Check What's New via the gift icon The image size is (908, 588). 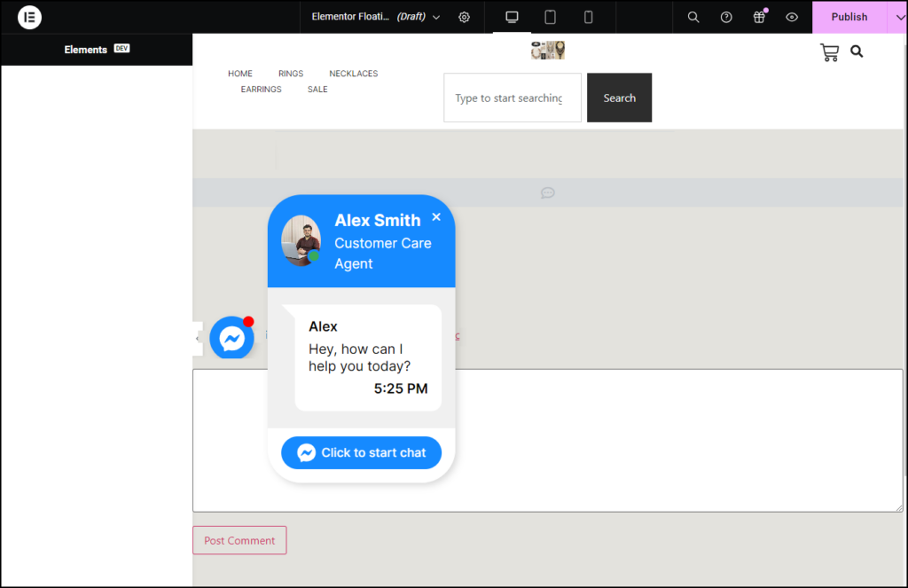tap(759, 17)
